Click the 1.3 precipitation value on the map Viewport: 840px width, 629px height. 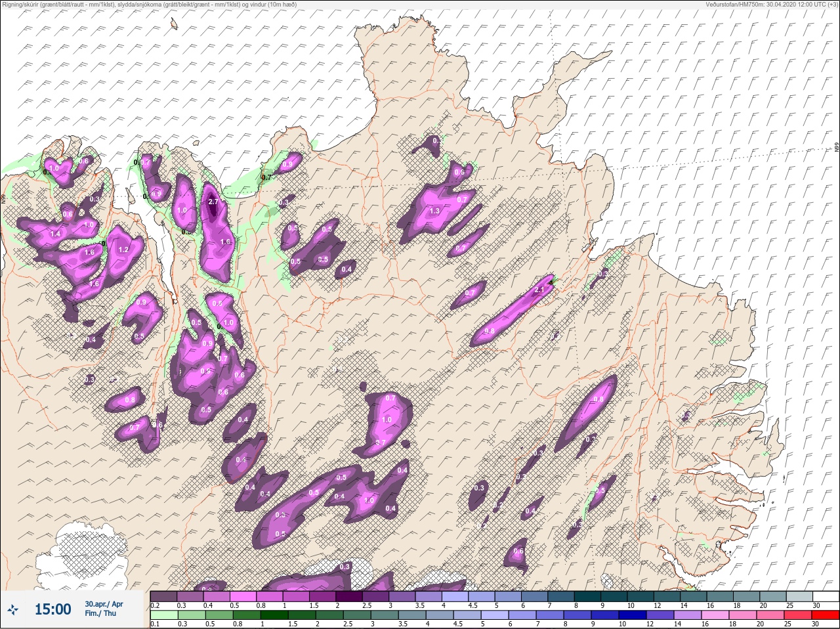[434, 211]
